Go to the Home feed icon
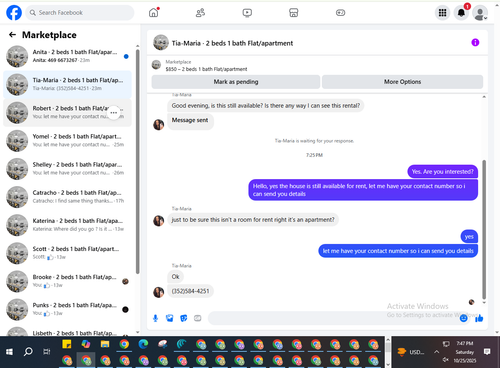Viewport: 500px width, 368px height. click(154, 13)
